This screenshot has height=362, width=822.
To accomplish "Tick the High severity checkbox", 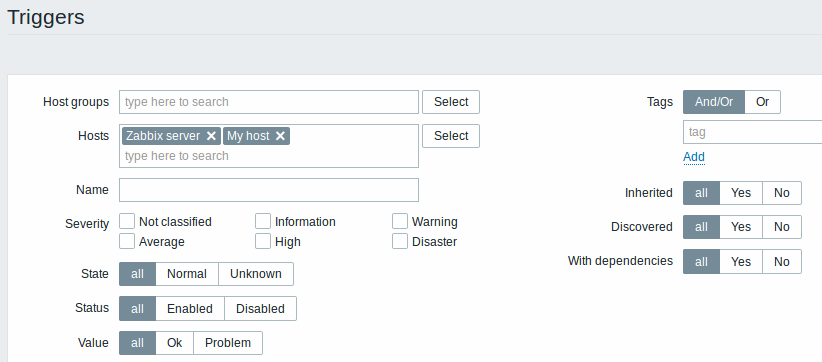I will pos(263,241).
